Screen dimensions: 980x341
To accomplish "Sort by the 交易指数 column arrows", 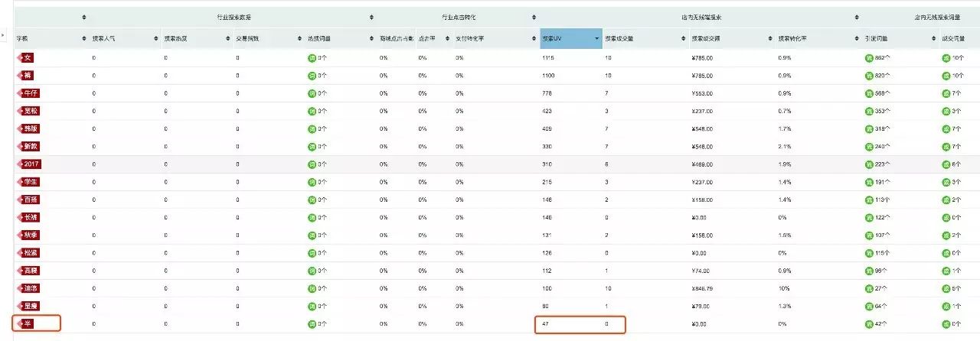I will (x=299, y=38).
